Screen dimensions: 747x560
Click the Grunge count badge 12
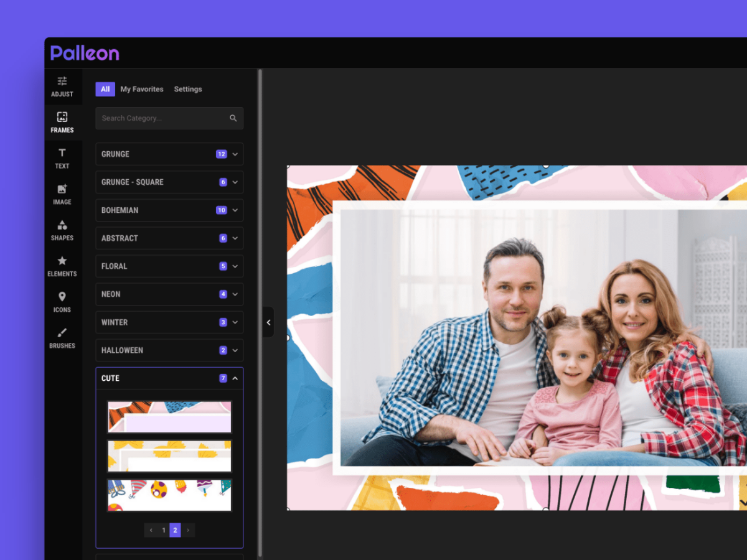(221, 154)
